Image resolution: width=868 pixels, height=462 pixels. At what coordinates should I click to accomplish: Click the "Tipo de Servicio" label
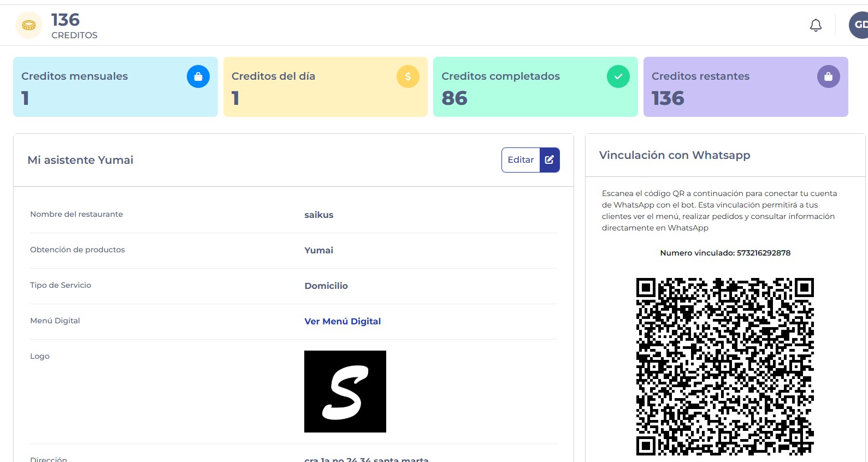click(61, 285)
